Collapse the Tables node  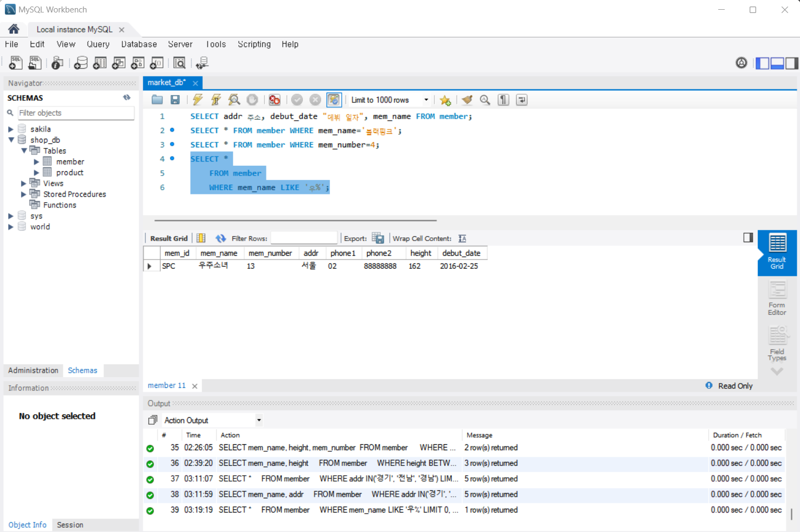[x=24, y=151]
